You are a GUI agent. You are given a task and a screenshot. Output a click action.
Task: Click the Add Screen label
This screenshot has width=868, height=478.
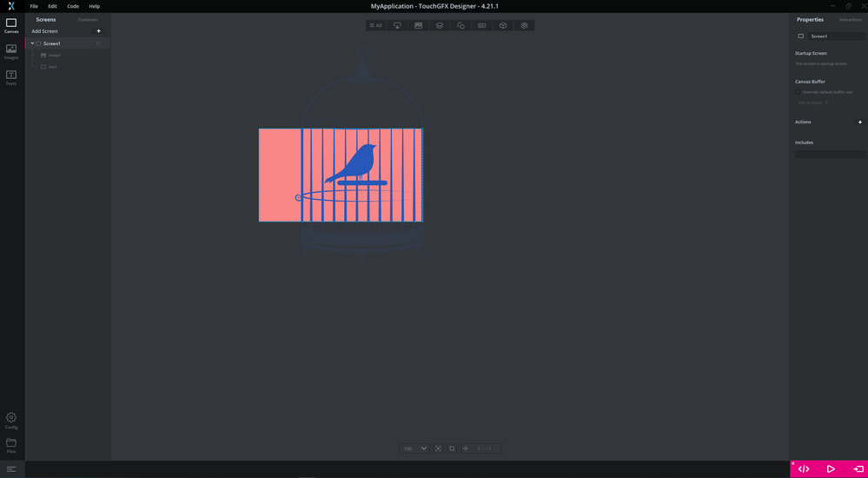(44, 31)
